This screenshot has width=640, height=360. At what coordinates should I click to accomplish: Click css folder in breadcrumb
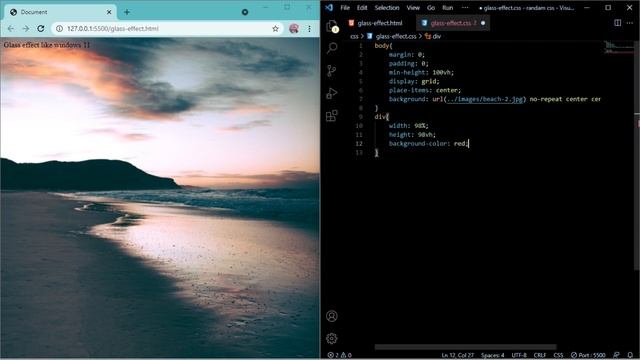tap(354, 36)
